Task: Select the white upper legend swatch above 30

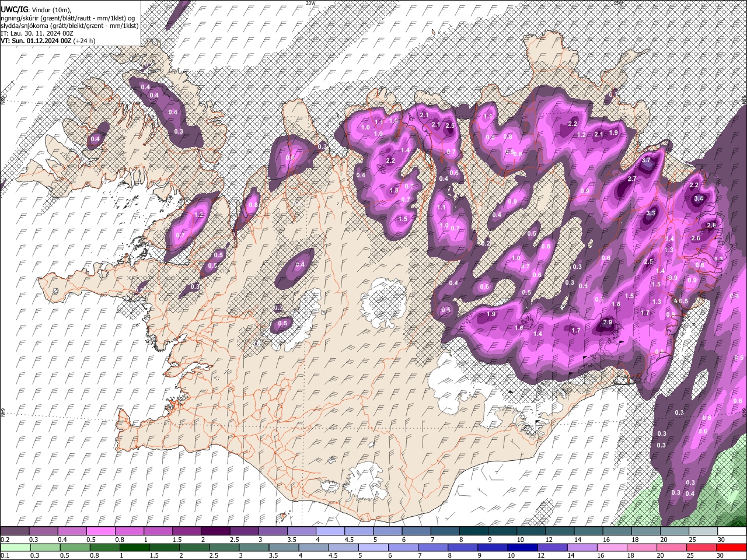Action: coord(732,531)
